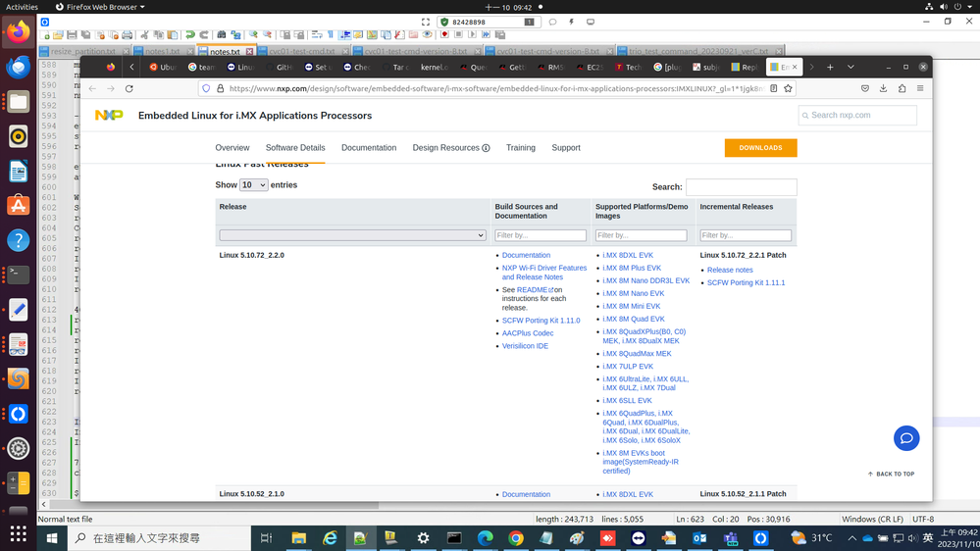Open Ubuntu Software from the dock
Screen dimensions: 980x551
click(18, 206)
